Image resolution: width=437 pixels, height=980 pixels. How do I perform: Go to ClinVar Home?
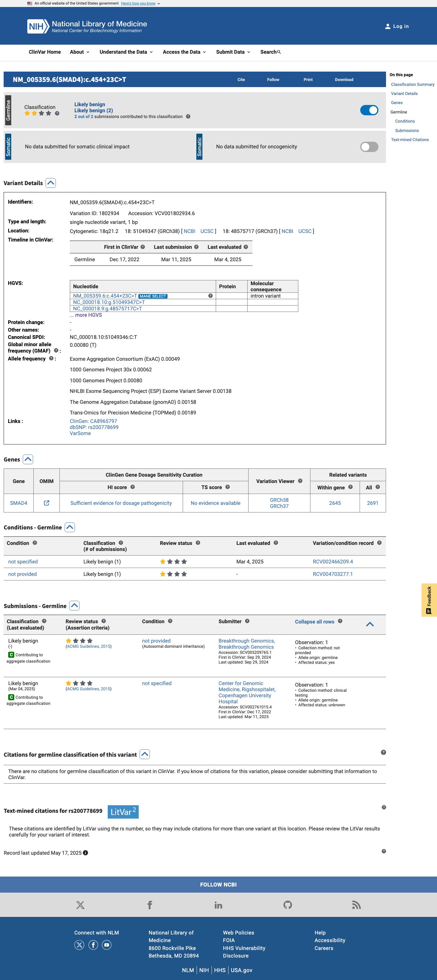coord(45,52)
